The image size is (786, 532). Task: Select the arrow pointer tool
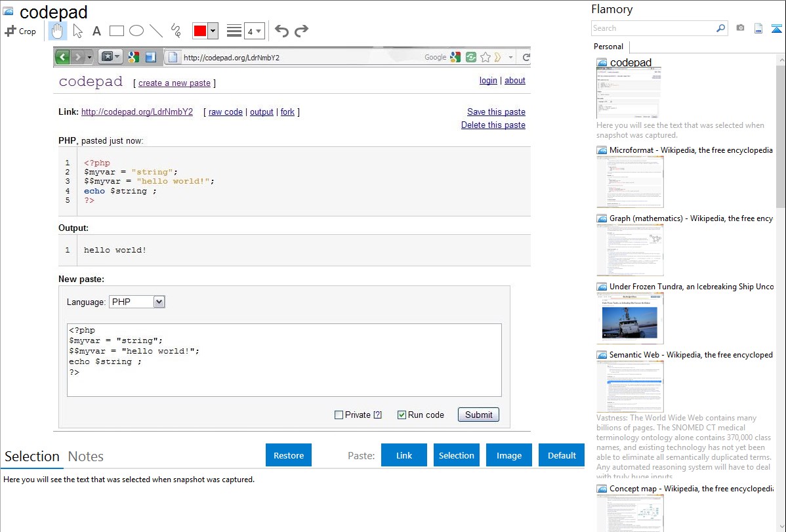pyautogui.click(x=77, y=31)
